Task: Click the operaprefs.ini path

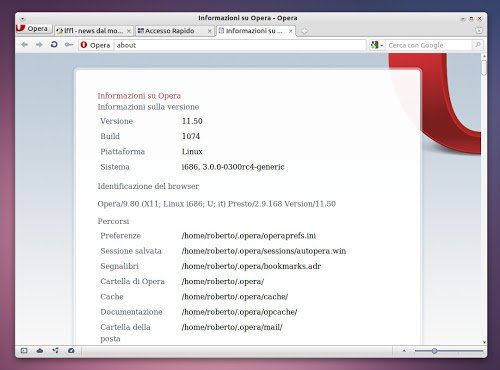Action: [x=249, y=236]
